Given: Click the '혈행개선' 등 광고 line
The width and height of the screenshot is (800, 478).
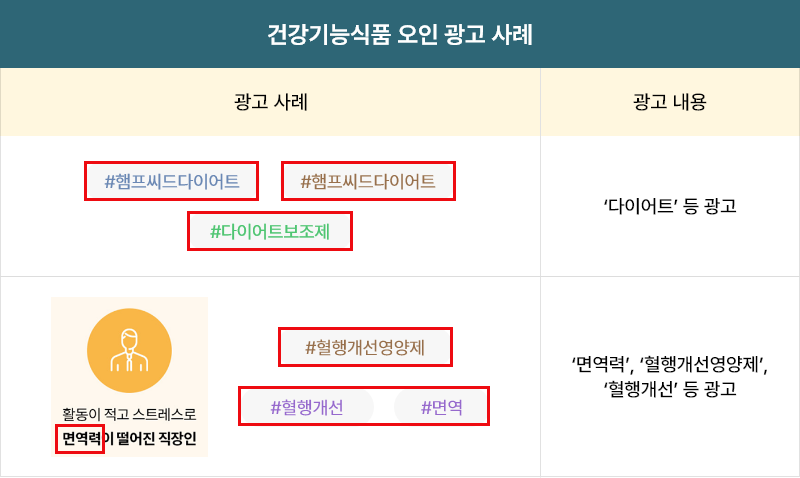Looking at the screenshot, I should [670, 389].
